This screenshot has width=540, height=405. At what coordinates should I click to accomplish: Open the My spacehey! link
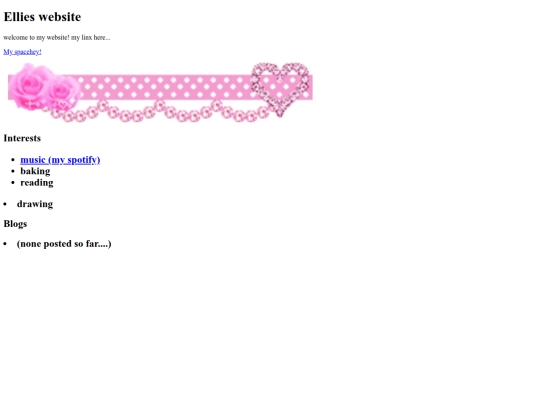tap(22, 52)
